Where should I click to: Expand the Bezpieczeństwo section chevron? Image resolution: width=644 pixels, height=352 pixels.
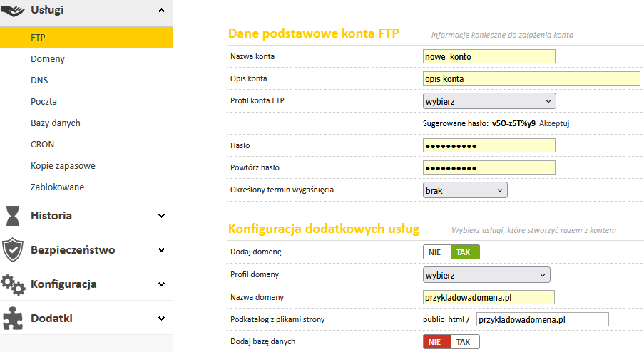coord(161,250)
